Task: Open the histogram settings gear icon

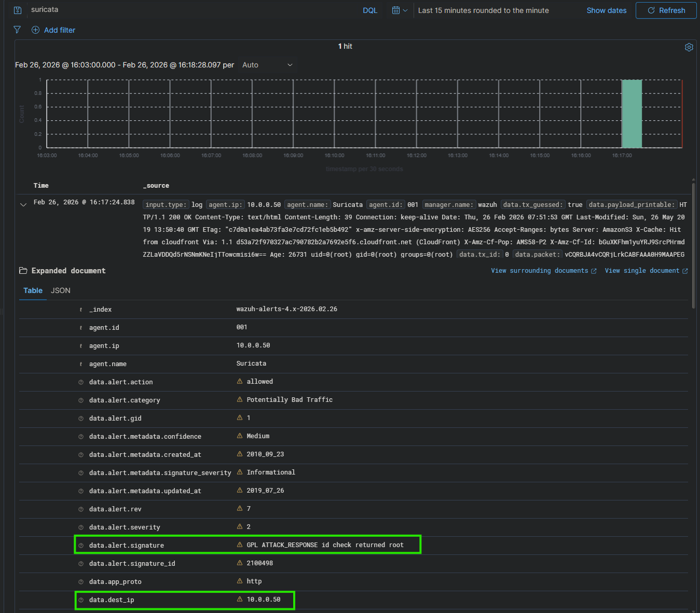Action: 689,47
